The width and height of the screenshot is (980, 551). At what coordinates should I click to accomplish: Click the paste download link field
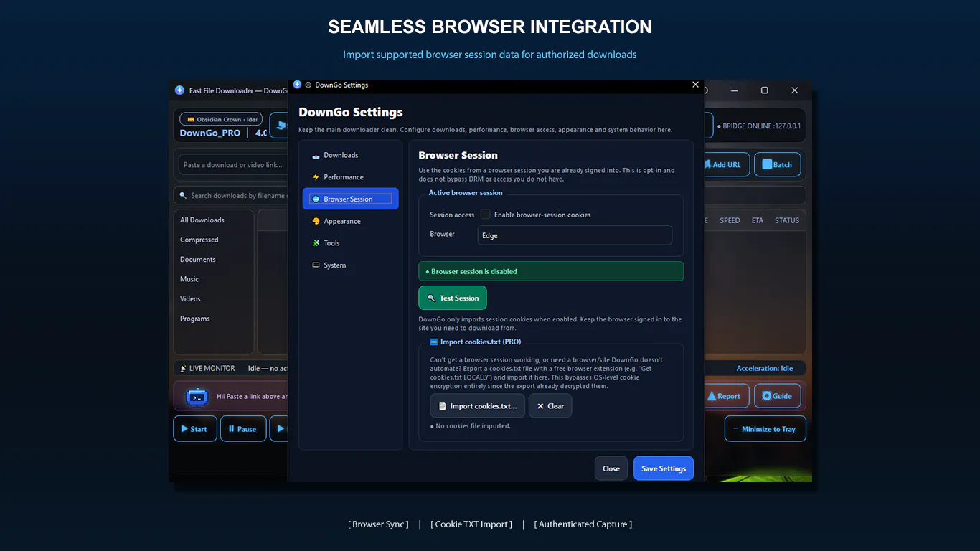click(x=233, y=165)
